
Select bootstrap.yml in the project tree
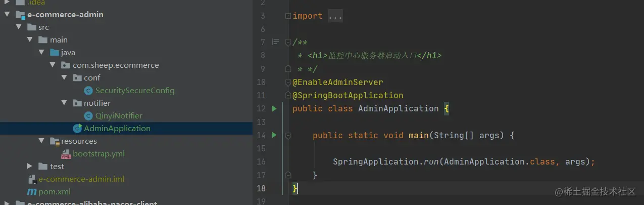coord(98,154)
